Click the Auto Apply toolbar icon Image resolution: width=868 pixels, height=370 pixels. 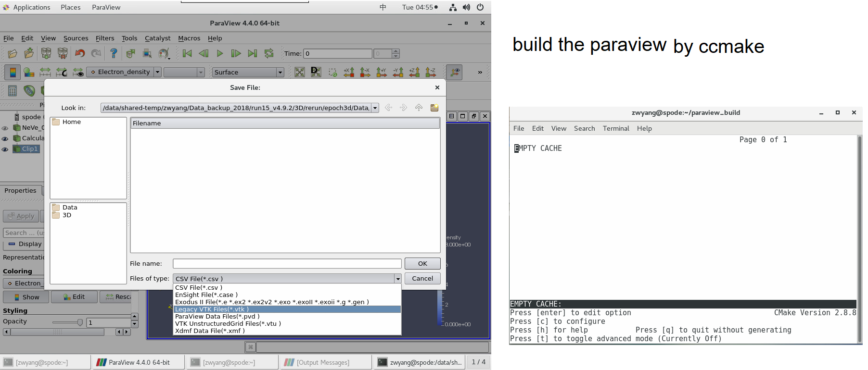130,53
